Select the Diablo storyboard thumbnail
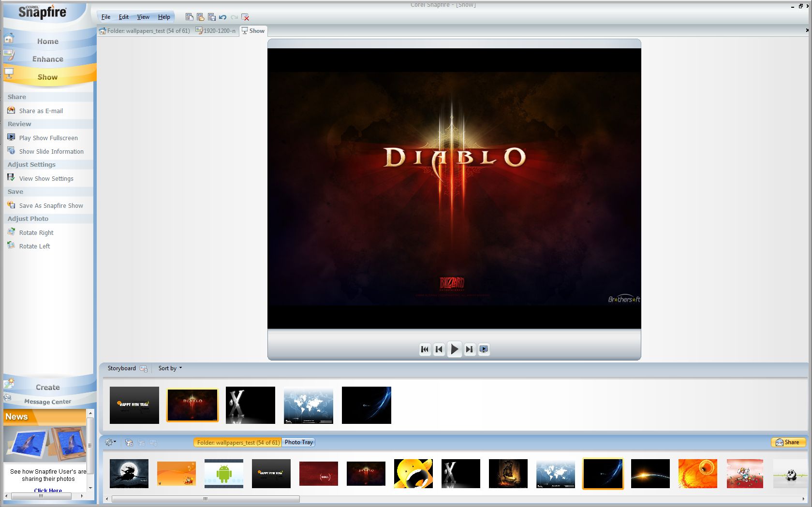The height and width of the screenshot is (507, 812). [192, 405]
